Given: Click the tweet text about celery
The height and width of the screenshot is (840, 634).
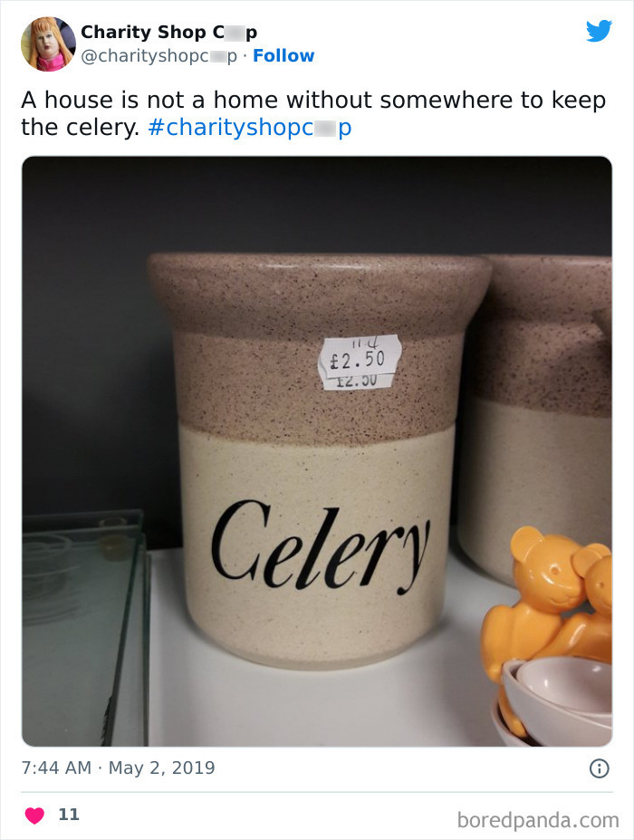Looking at the screenshot, I should pos(313,113).
